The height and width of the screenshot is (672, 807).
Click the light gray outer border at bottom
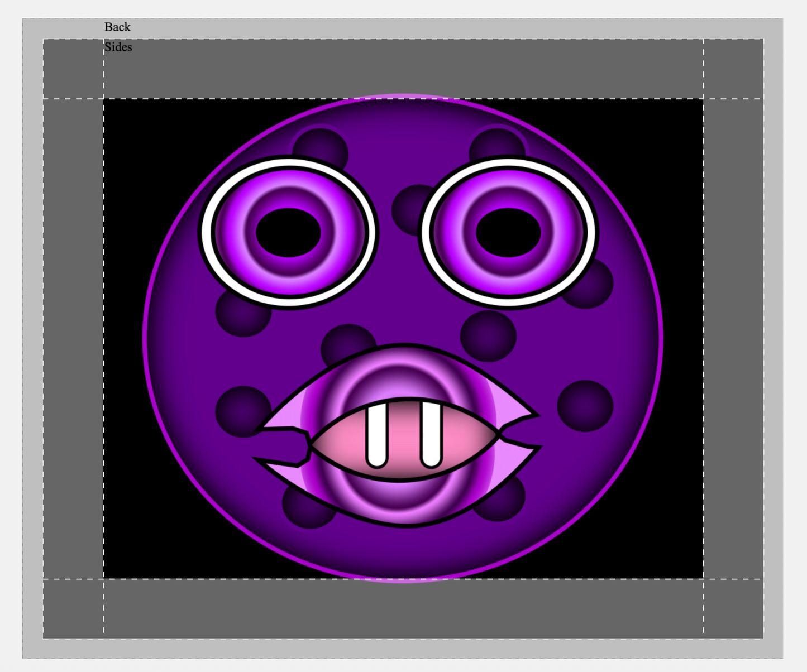[x=402, y=649]
